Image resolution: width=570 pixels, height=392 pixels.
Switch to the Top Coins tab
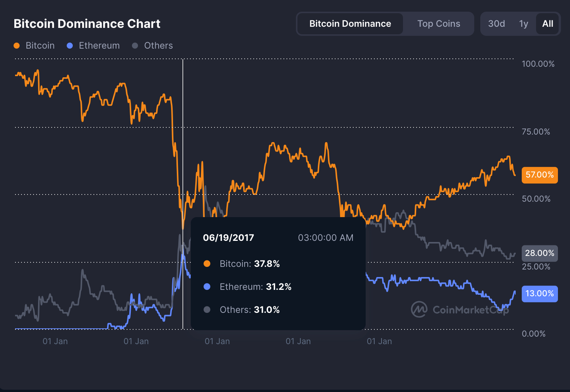coord(438,23)
